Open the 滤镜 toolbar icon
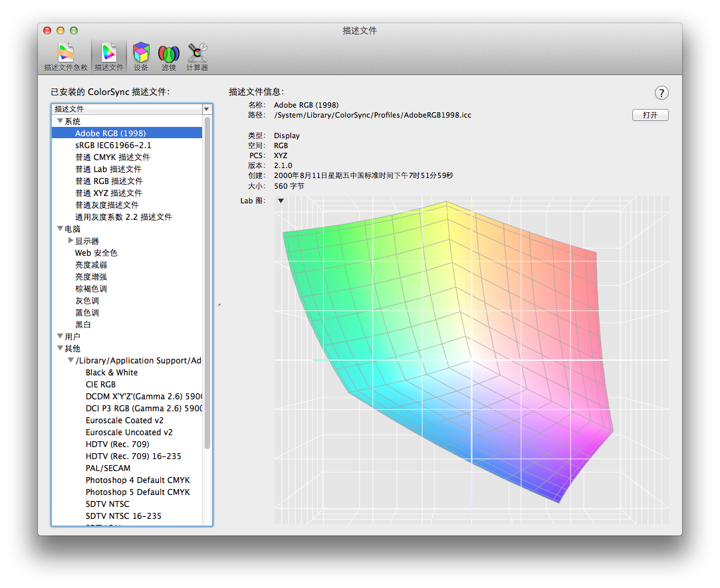This screenshot has width=720, height=588. pos(168,56)
